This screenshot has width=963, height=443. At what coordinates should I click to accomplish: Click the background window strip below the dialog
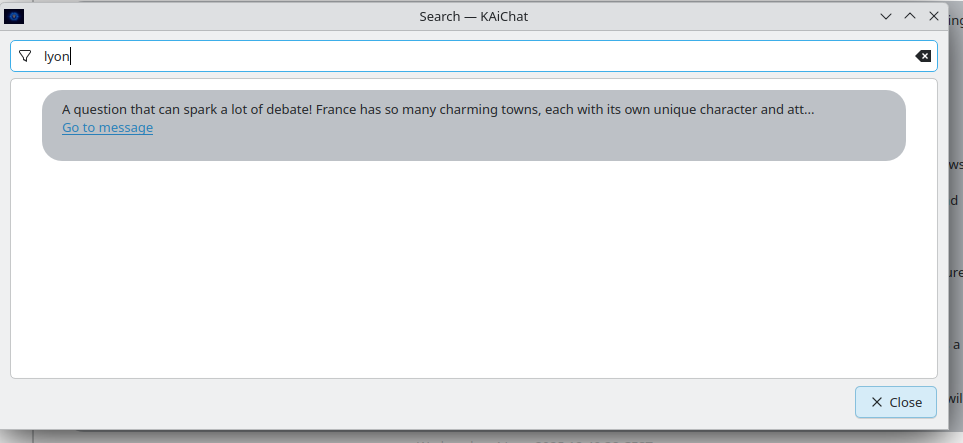click(491, 437)
